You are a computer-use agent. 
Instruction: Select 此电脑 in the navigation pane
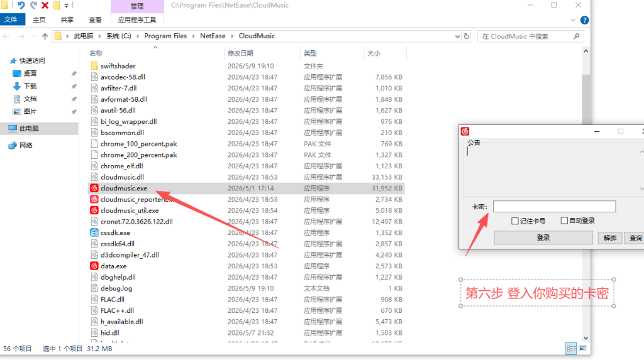[x=29, y=129]
